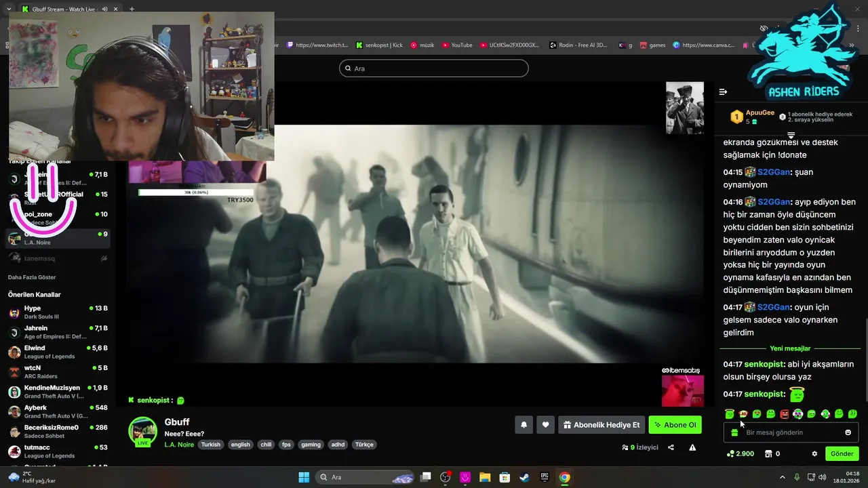The width and height of the screenshot is (868, 488).
Task: Click the Gönder send button
Action: pos(842,453)
